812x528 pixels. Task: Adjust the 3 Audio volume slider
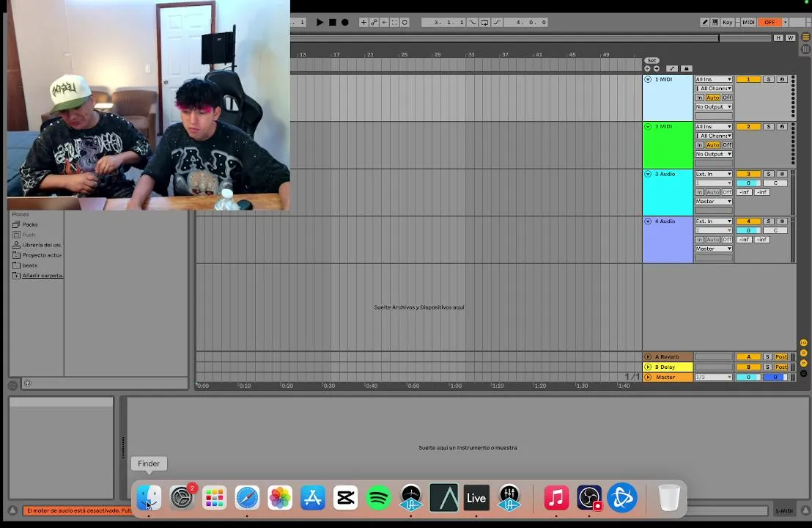(x=748, y=183)
